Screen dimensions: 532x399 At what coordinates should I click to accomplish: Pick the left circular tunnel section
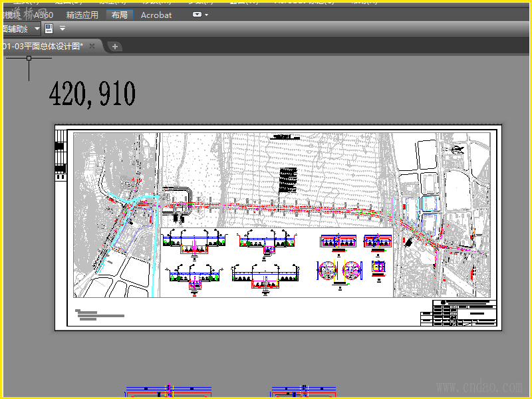click(327, 271)
